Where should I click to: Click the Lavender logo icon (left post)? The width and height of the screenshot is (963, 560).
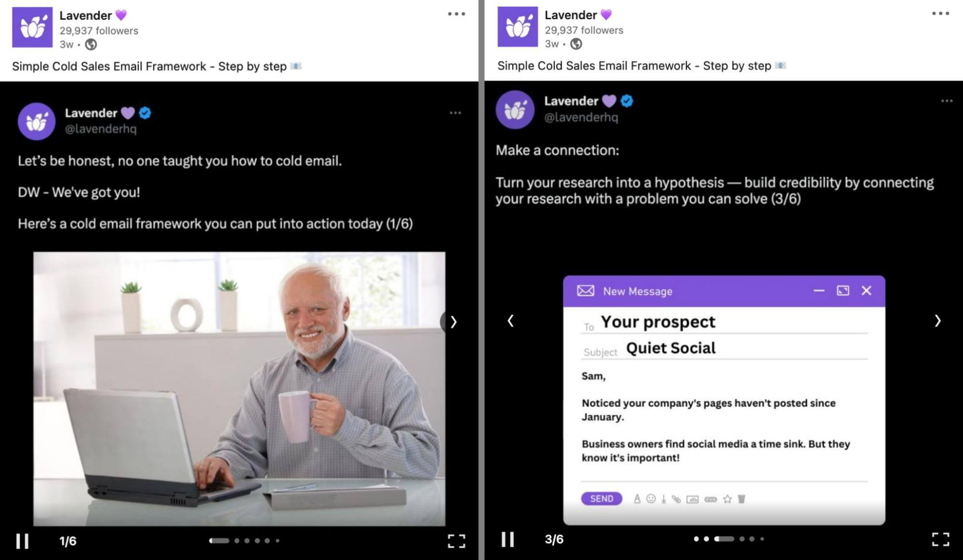(x=31, y=26)
